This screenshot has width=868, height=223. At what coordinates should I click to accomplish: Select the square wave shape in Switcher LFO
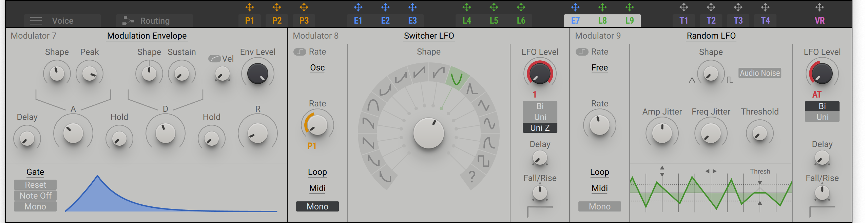[x=483, y=161]
